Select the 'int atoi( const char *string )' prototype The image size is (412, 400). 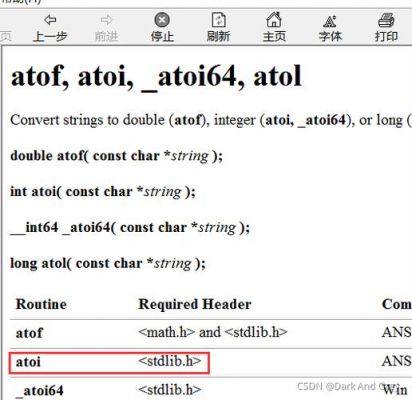tap(103, 192)
